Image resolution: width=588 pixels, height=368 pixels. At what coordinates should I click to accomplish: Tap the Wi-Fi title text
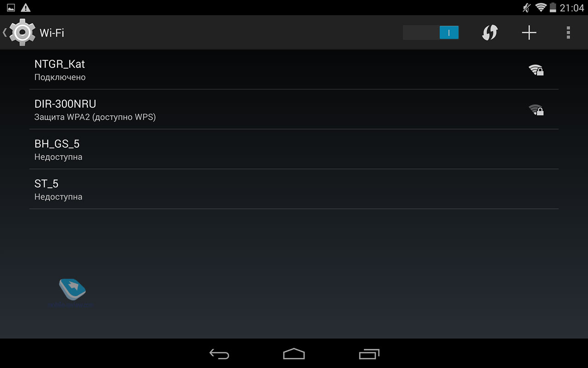[x=52, y=33]
